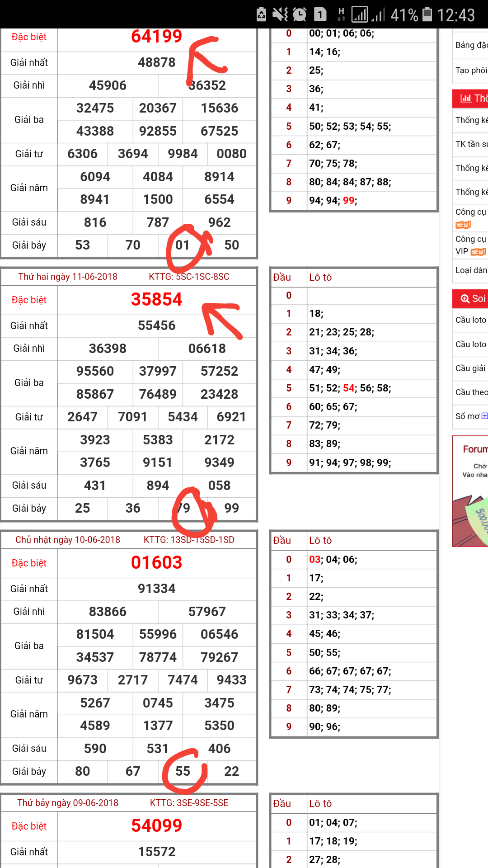
Task: Tap the bar chart icon in red header
Action: pos(465,98)
